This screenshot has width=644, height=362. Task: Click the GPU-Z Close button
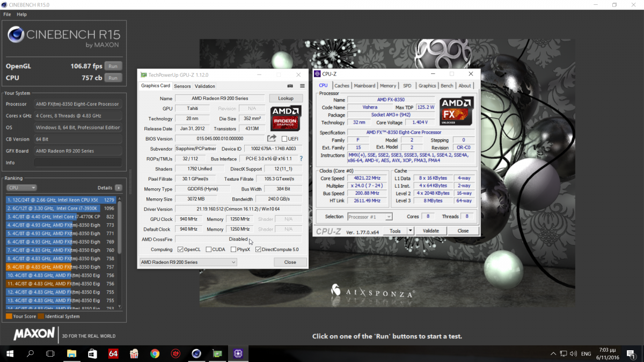pyautogui.click(x=290, y=262)
